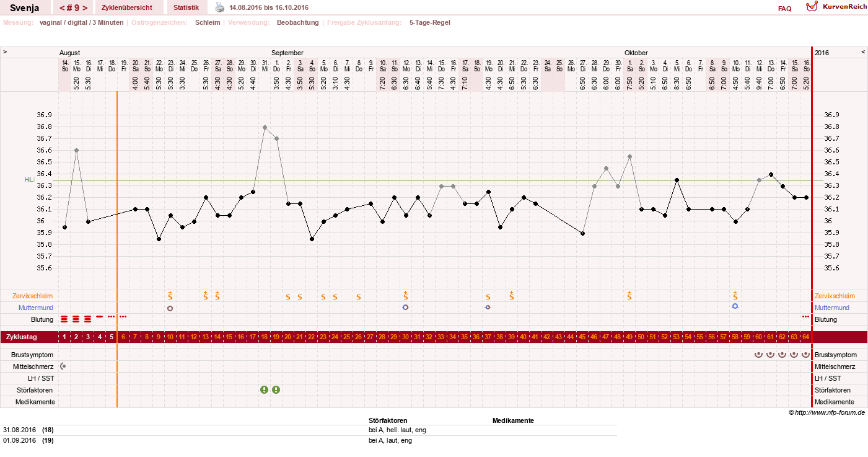
Task: Click the 35.9 temperature point on day 45
Action: [582, 233]
